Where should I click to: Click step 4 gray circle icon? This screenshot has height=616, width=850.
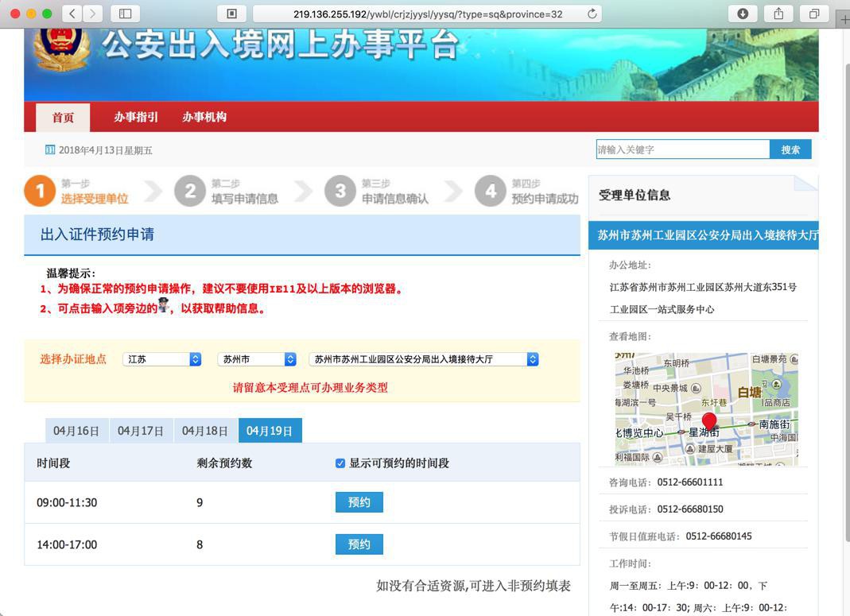pyautogui.click(x=490, y=191)
